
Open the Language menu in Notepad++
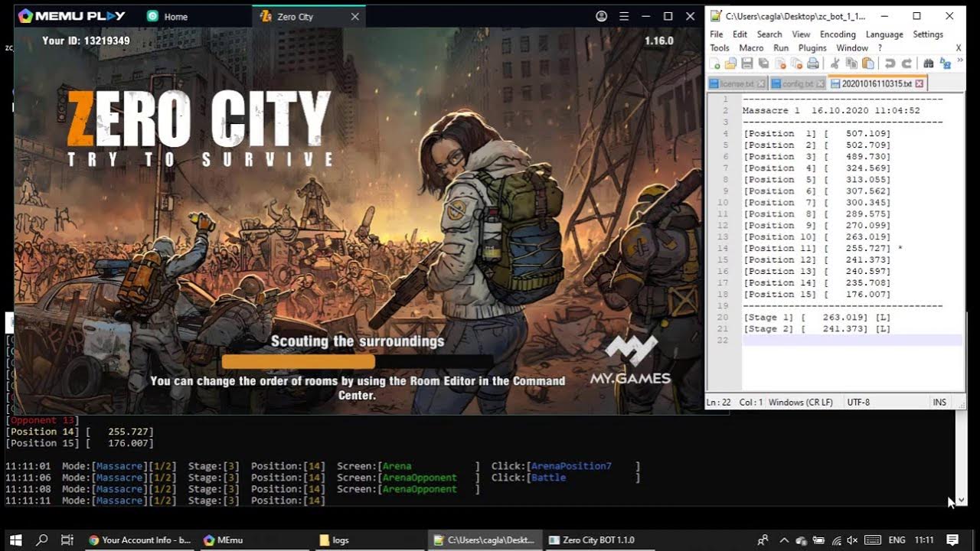click(884, 34)
